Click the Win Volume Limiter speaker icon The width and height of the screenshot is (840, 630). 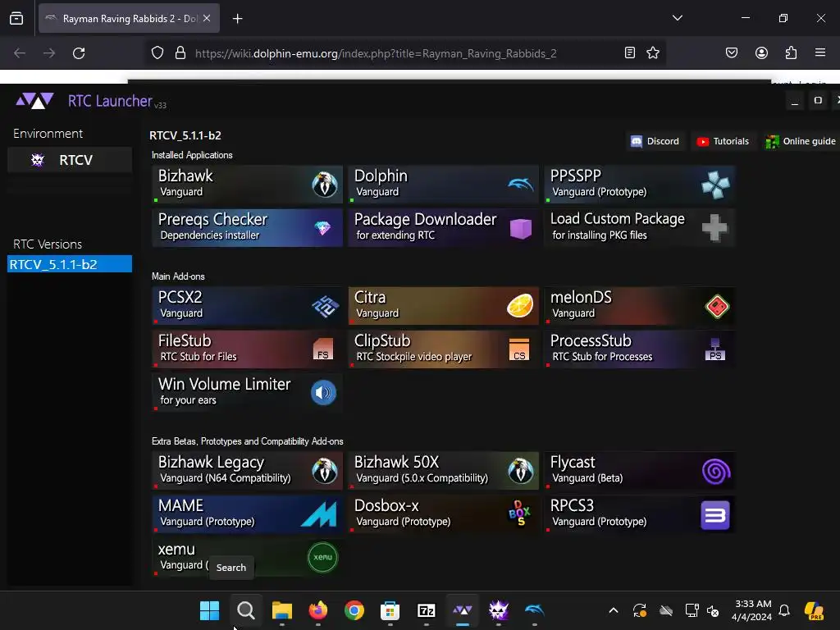tap(323, 393)
